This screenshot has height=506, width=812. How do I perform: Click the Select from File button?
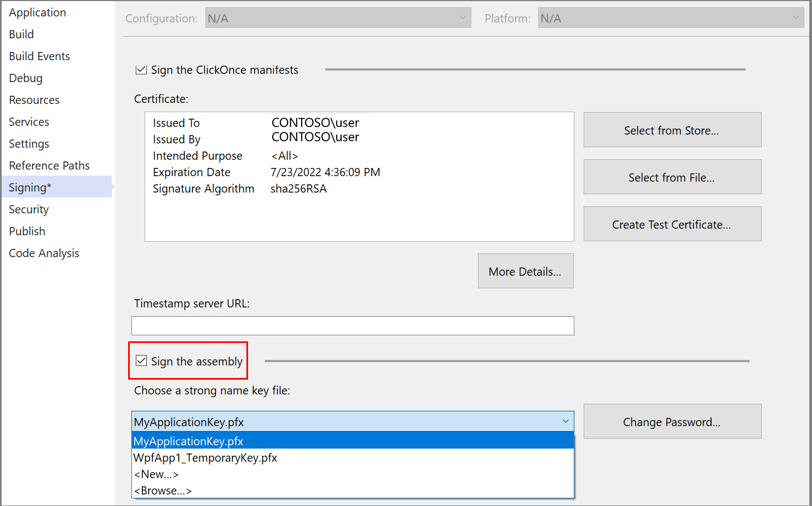[672, 177]
